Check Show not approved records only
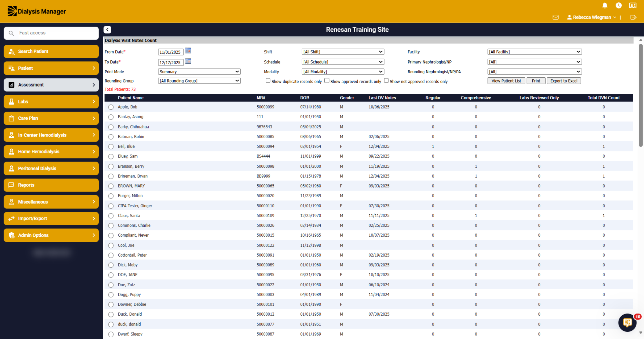The height and width of the screenshot is (339, 644). [x=386, y=81]
